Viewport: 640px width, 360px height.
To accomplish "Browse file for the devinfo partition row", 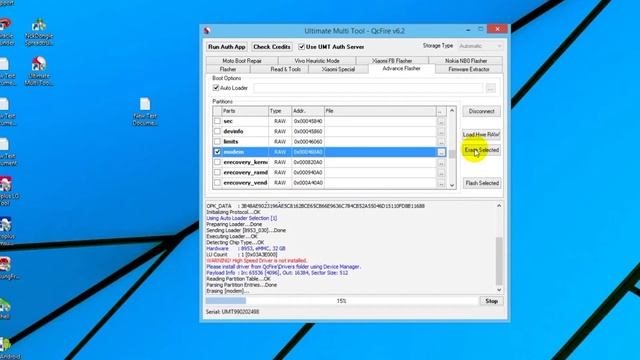I will click(x=441, y=132).
